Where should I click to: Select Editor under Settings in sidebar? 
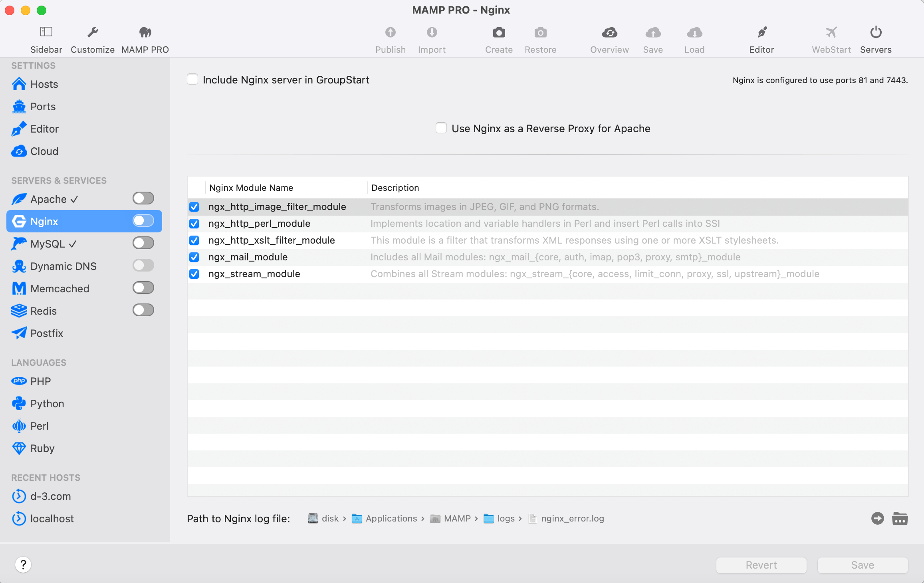coord(84,129)
